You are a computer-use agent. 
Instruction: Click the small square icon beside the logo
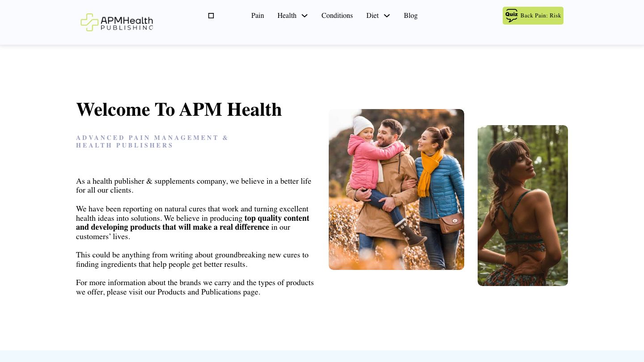click(x=211, y=16)
